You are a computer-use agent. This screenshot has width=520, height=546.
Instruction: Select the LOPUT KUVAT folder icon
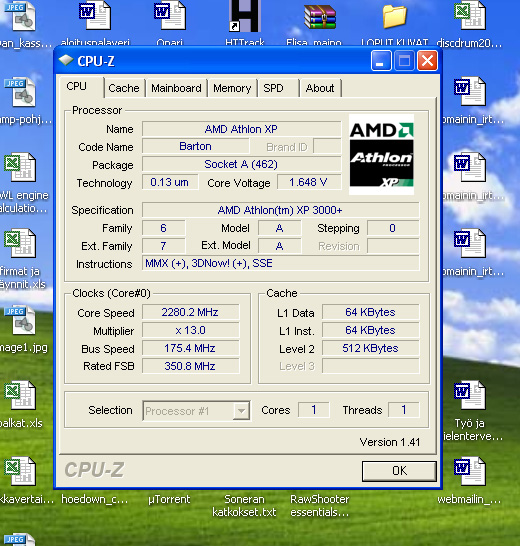[x=395, y=16]
